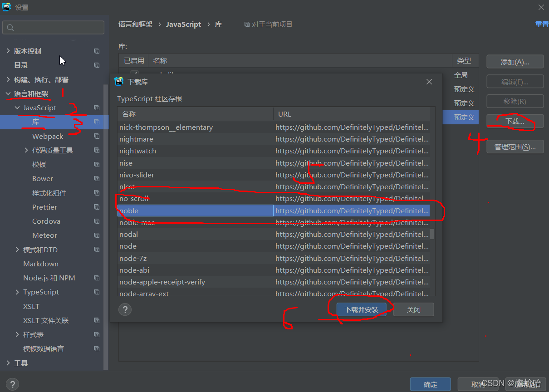Screen dimensions: 549x392
Task: Select the node library row
Action: pos(274,246)
